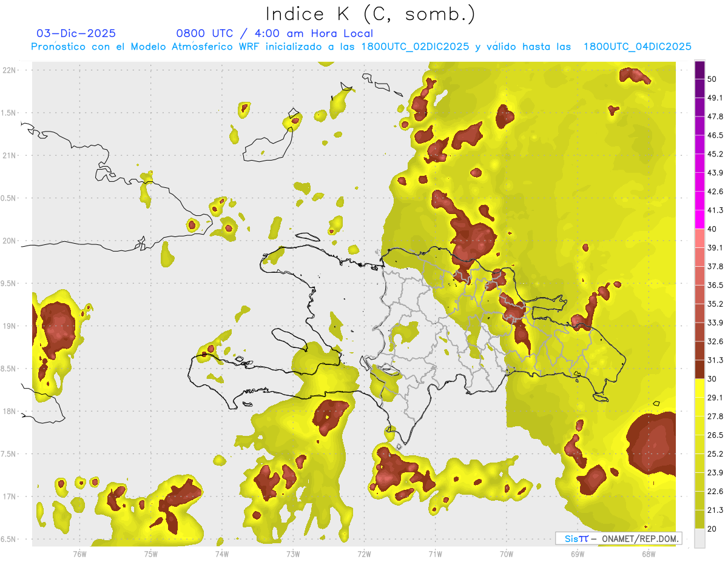Pick the magenta swatch between 41.3 and 42.6
728x562 pixels.
[x=700, y=201]
